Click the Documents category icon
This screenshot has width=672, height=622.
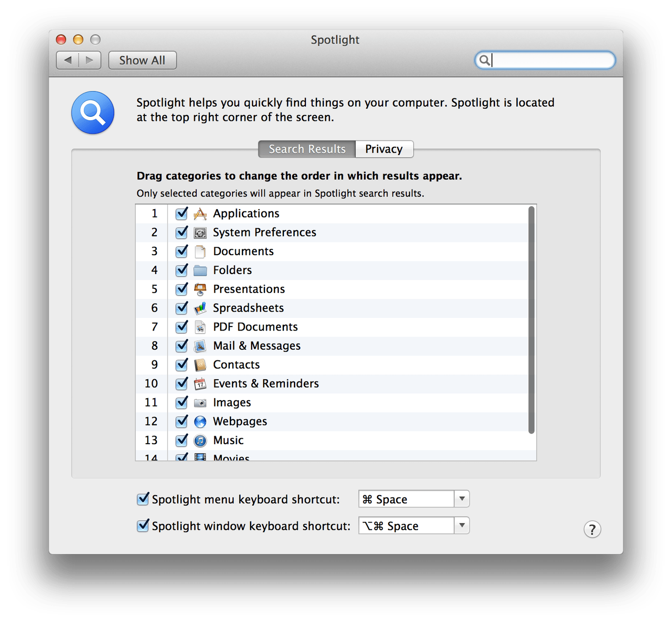(200, 252)
